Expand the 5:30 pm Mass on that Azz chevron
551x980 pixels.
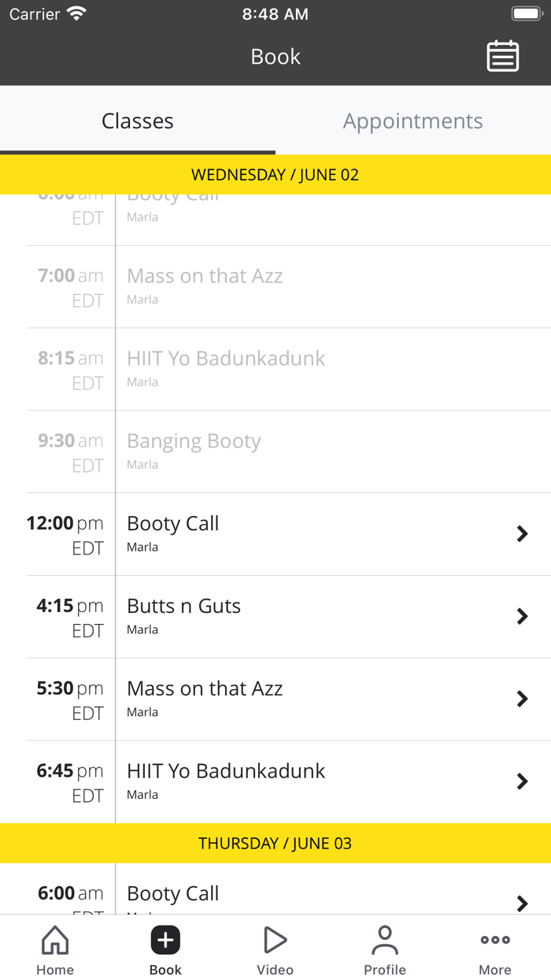point(522,699)
